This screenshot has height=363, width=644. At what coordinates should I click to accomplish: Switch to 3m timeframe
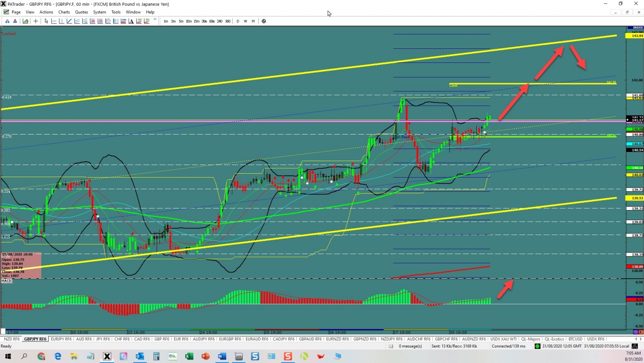coord(174,21)
